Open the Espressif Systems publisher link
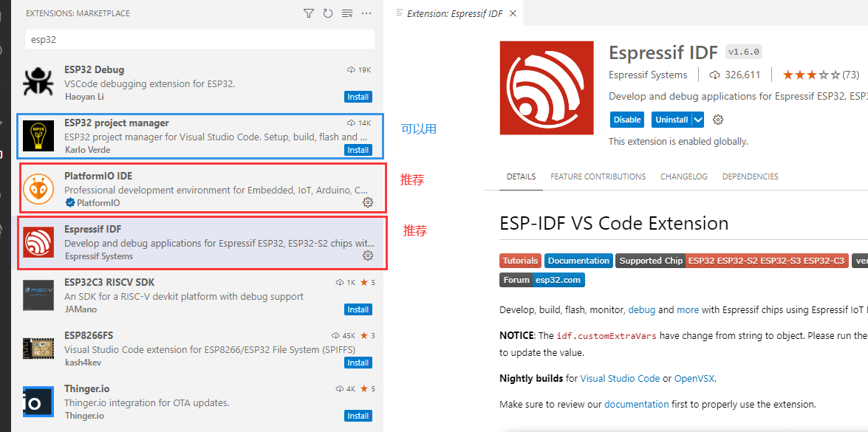 coord(648,75)
